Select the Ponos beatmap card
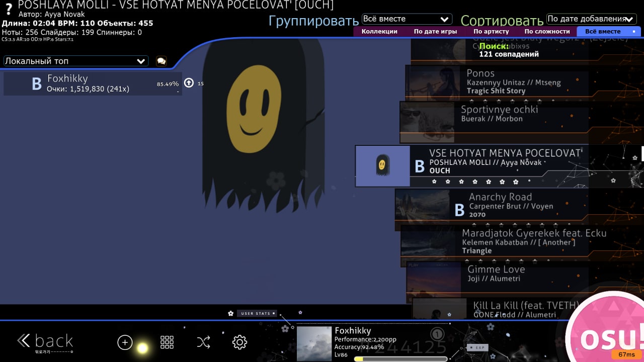The height and width of the screenshot is (362, 644). pyautogui.click(x=525, y=83)
